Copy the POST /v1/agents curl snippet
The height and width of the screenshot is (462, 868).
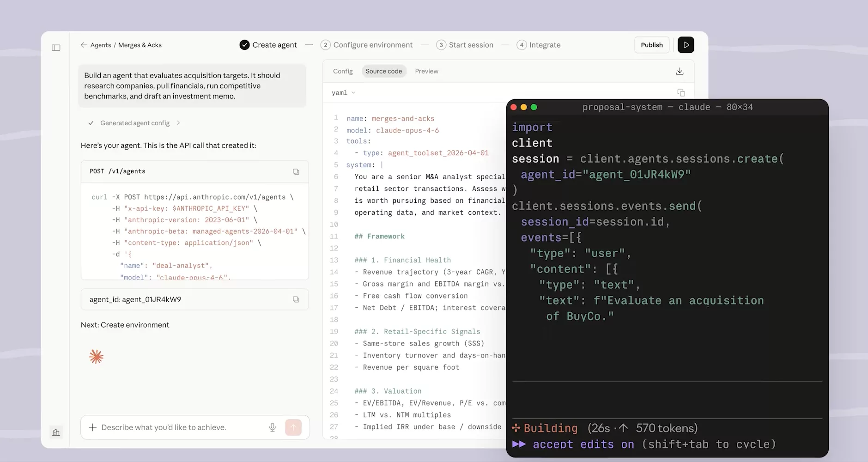pos(296,171)
